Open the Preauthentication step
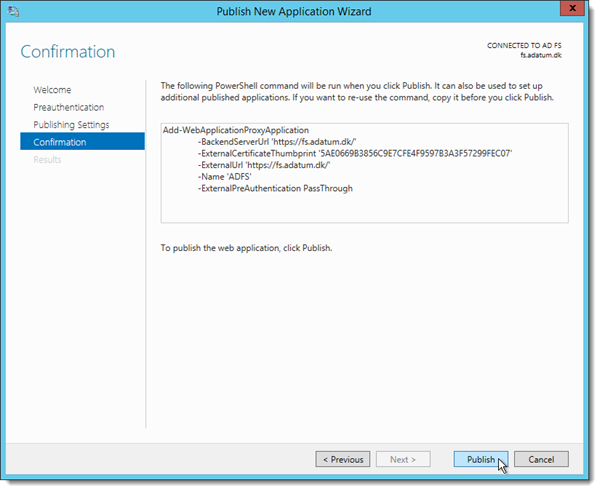The width and height of the screenshot is (600, 491). (68, 107)
